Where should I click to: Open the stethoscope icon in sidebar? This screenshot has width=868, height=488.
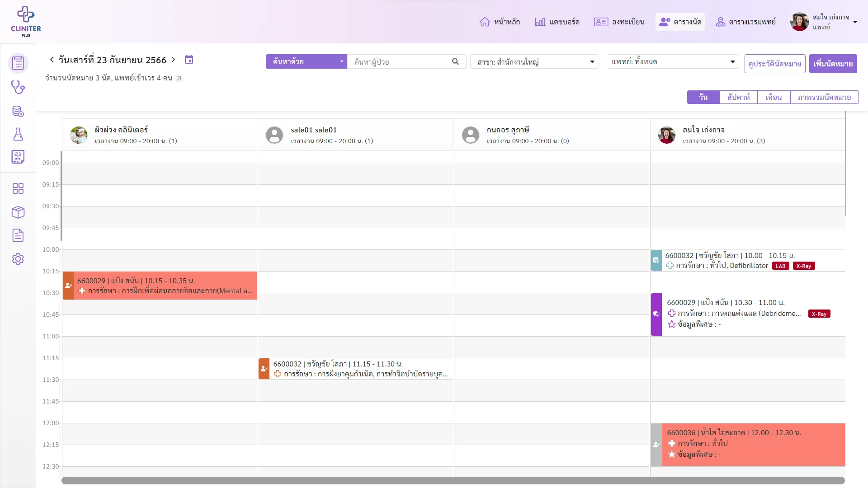[18, 87]
